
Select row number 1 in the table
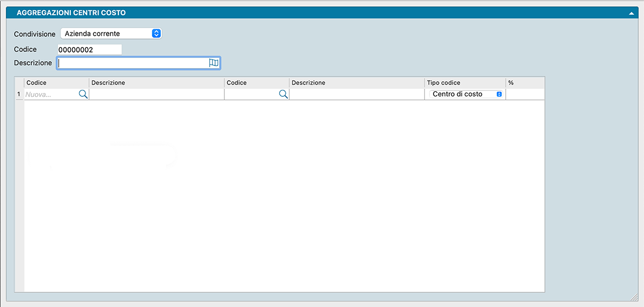click(19, 94)
